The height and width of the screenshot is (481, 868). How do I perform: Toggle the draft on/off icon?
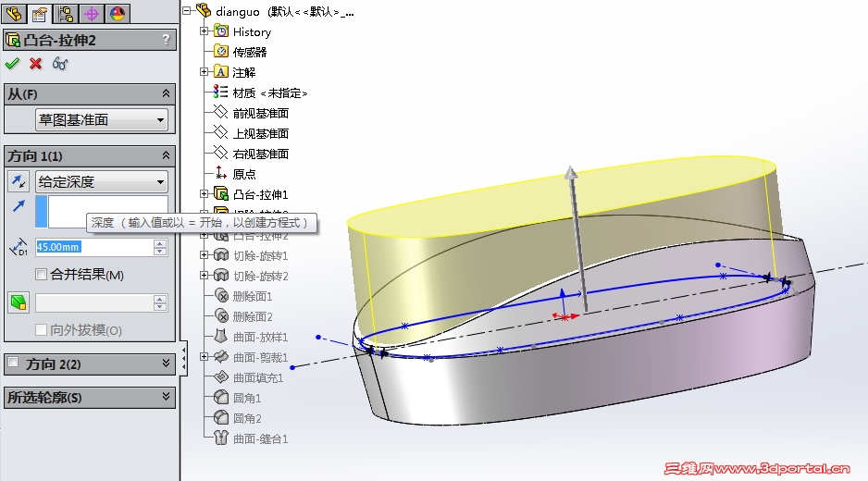pos(19,302)
